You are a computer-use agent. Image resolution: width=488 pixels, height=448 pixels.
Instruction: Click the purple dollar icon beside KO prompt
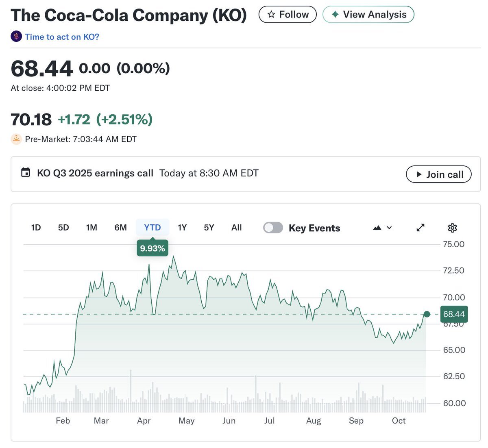(x=16, y=37)
